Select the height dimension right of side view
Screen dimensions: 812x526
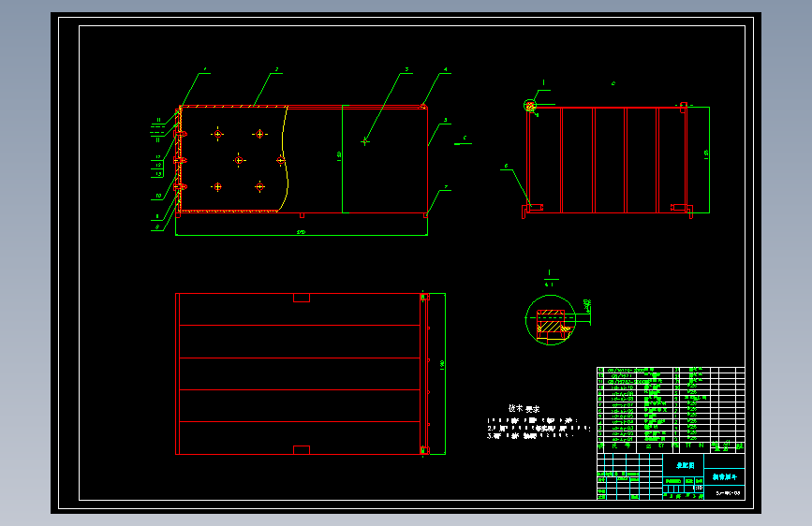(x=707, y=154)
